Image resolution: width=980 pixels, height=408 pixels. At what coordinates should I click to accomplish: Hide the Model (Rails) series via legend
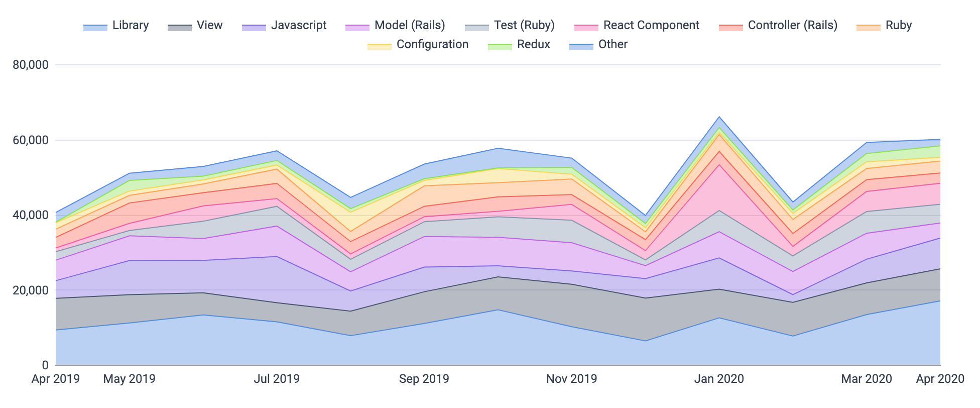(x=409, y=26)
